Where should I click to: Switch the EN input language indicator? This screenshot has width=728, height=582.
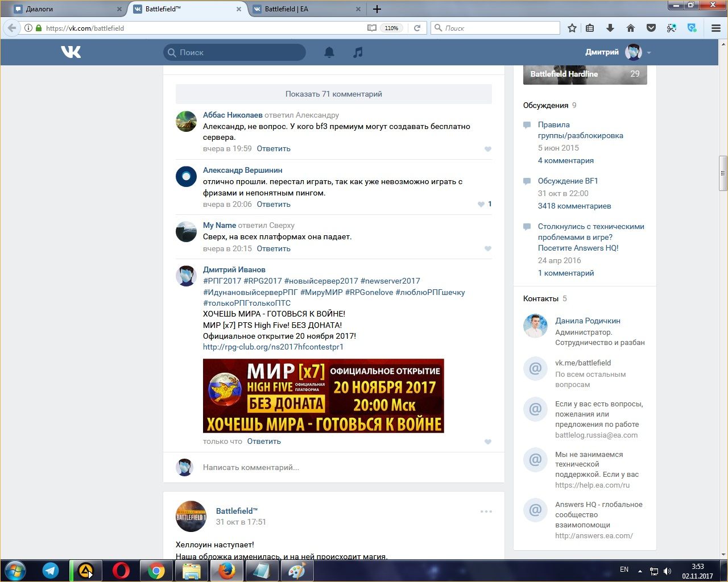coord(624,569)
